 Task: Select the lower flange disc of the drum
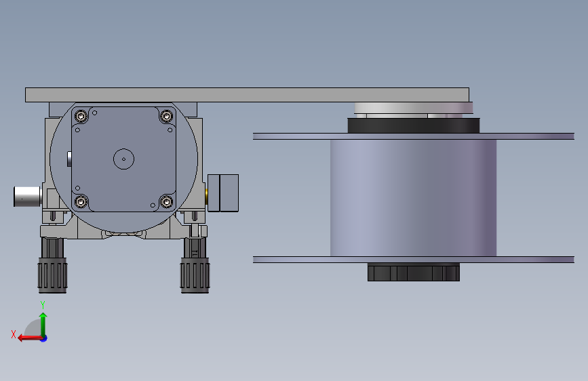[x=413, y=260]
